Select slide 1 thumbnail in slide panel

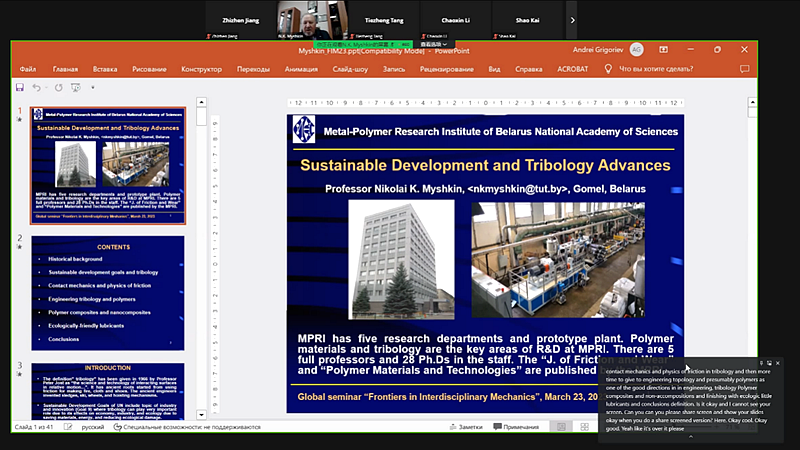coord(108,165)
